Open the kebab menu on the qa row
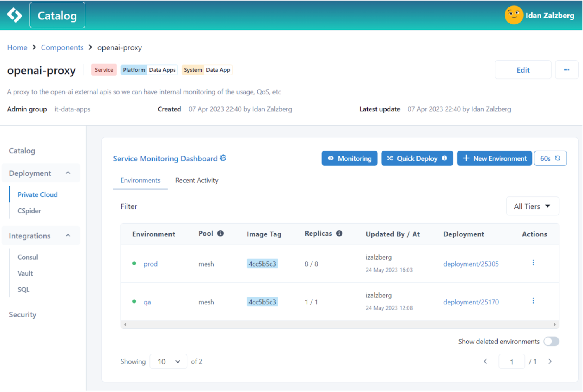Screen dimensions: 583x392 click(x=533, y=300)
